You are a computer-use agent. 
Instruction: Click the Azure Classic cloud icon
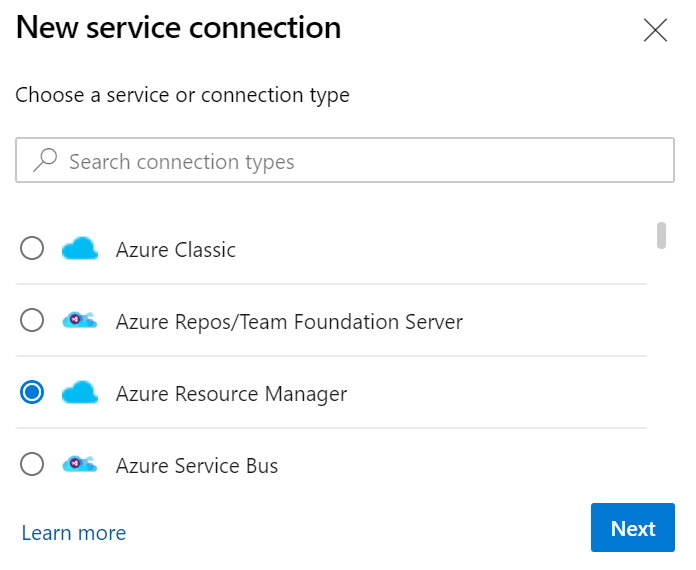[80, 249]
